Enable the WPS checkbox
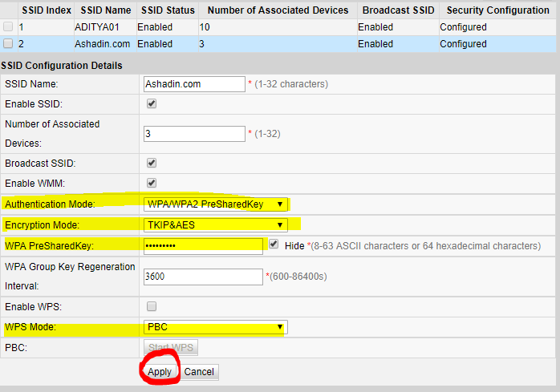 tap(152, 306)
